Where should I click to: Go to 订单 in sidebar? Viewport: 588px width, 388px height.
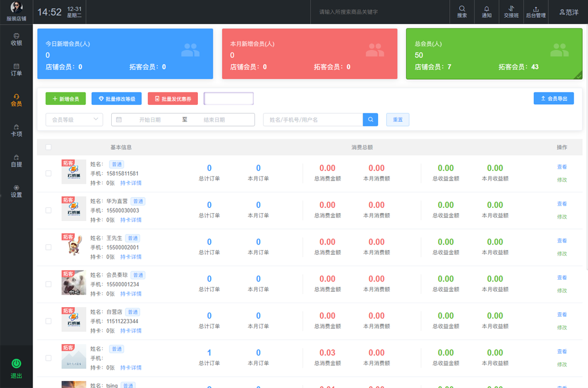click(17, 70)
